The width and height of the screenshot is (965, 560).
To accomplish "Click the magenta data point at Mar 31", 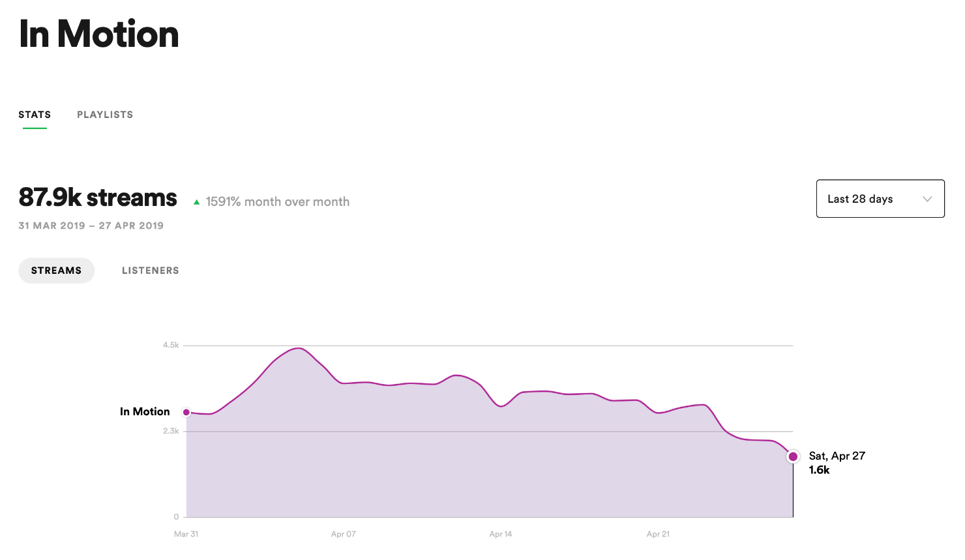I will point(186,412).
